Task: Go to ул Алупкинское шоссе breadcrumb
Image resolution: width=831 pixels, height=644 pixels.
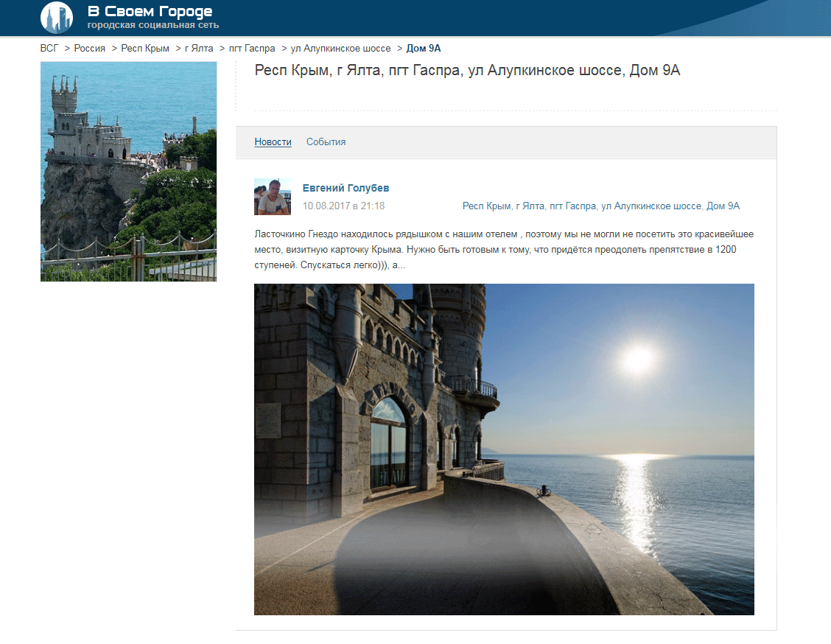Action: [x=340, y=48]
